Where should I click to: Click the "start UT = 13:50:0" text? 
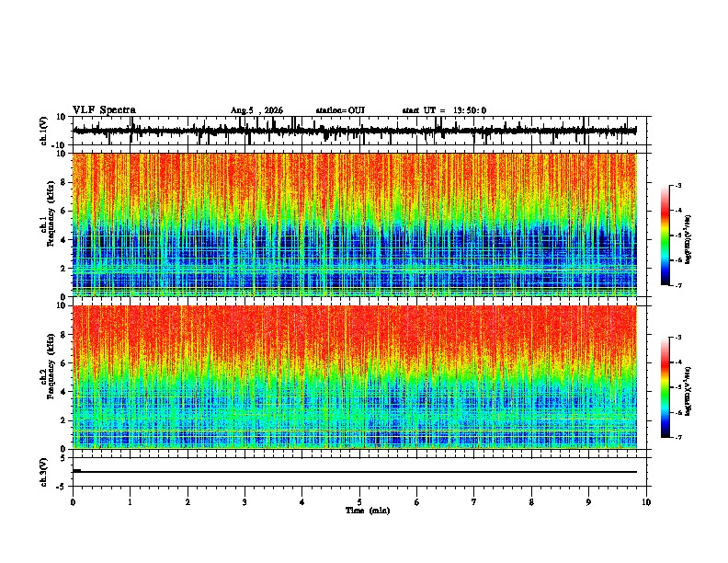[444, 110]
